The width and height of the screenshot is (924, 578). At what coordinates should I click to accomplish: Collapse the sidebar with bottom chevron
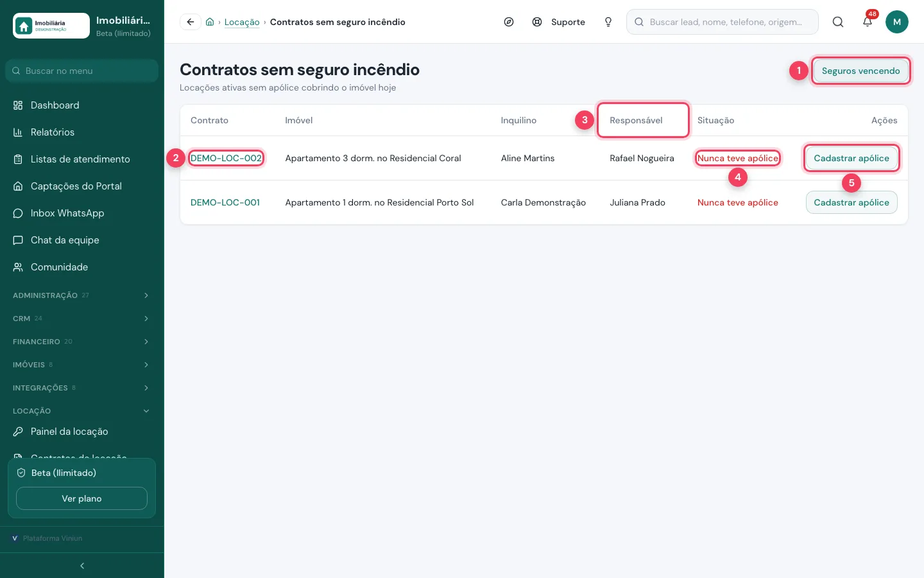point(82,566)
